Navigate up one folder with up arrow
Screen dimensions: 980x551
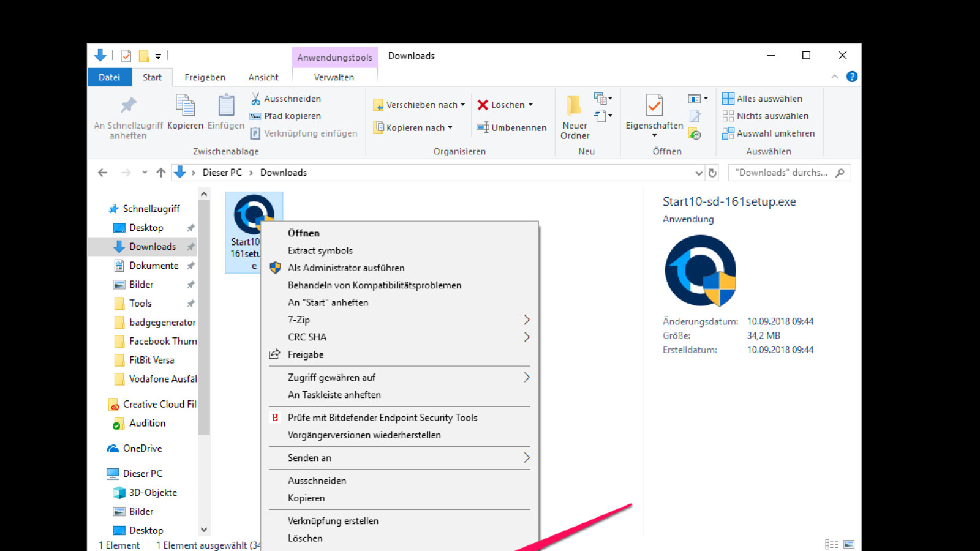(x=161, y=173)
